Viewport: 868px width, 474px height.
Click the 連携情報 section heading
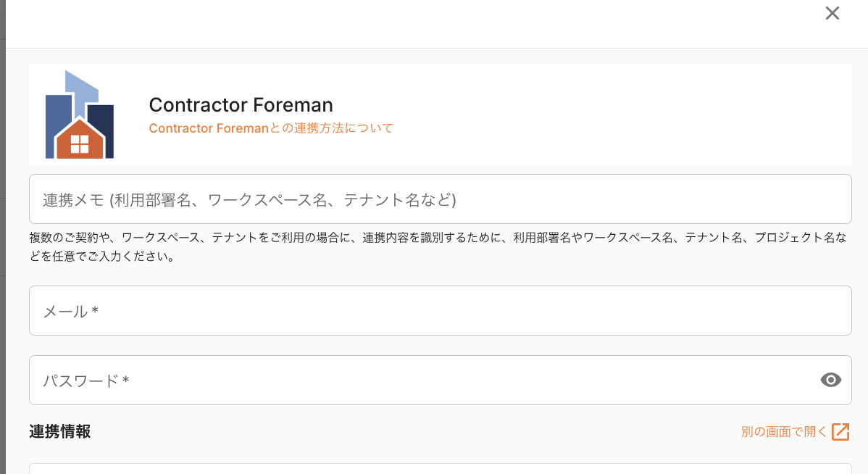(x=60, y=431)
